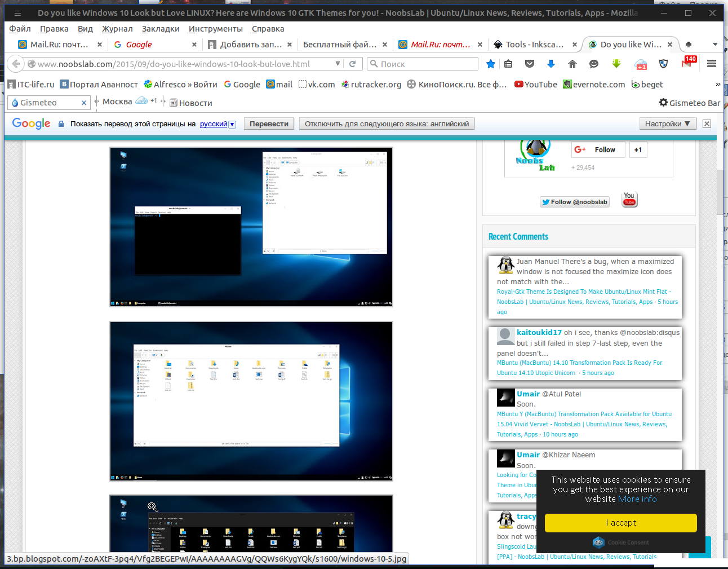Viewport: 728px width, 569px height.
Task: Click the YouTube icon in sidebar widget
Action: point(629,200)
